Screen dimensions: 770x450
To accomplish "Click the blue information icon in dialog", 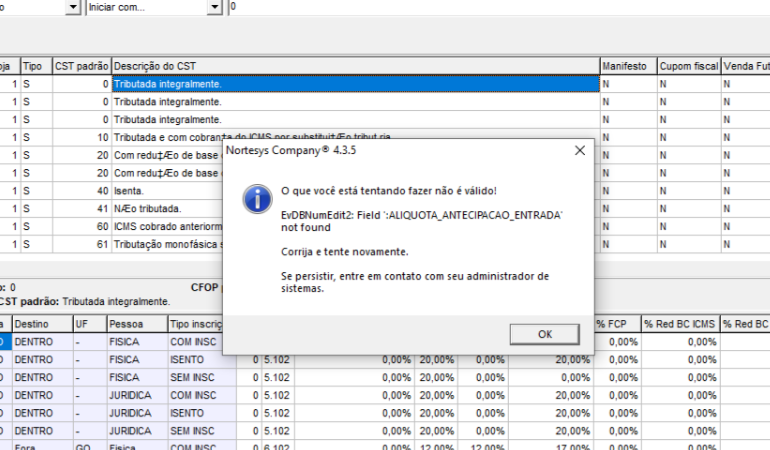I will (x=257, y=199).
